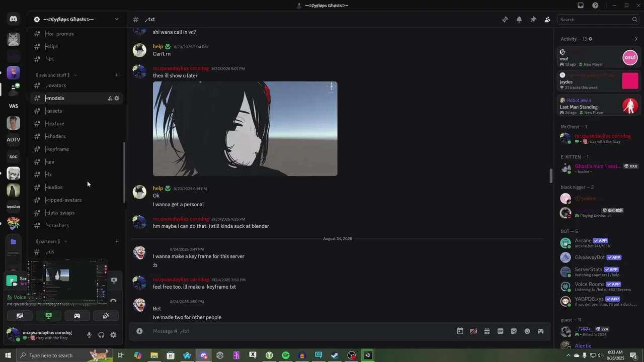The height and width of the screenshot is (362, 644).
Task: Open the VAS server icon
Action: pos(14,106)
